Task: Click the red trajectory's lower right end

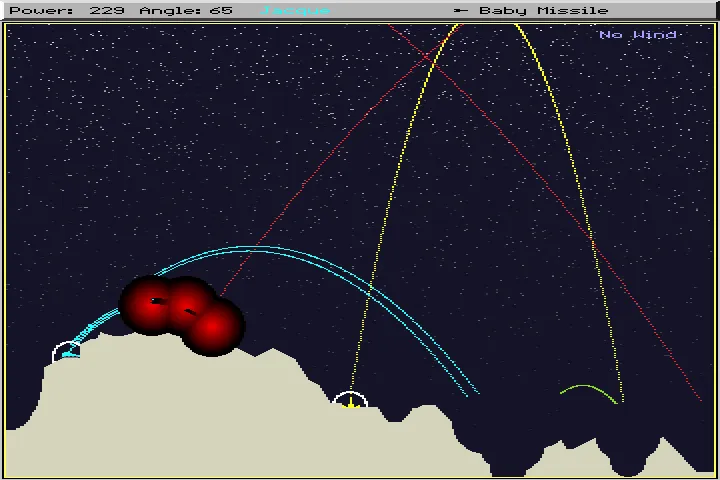Action: pos(700,400)
